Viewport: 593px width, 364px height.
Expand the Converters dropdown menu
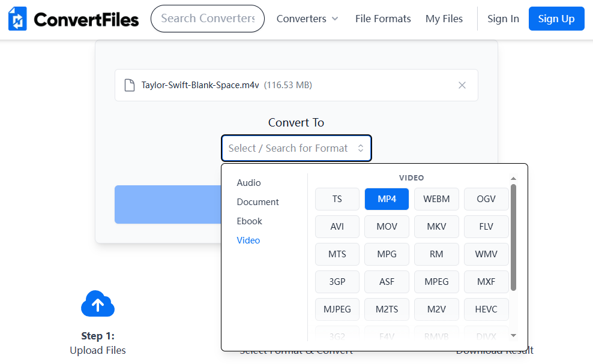pyautogui.click(x=307, y=19)
